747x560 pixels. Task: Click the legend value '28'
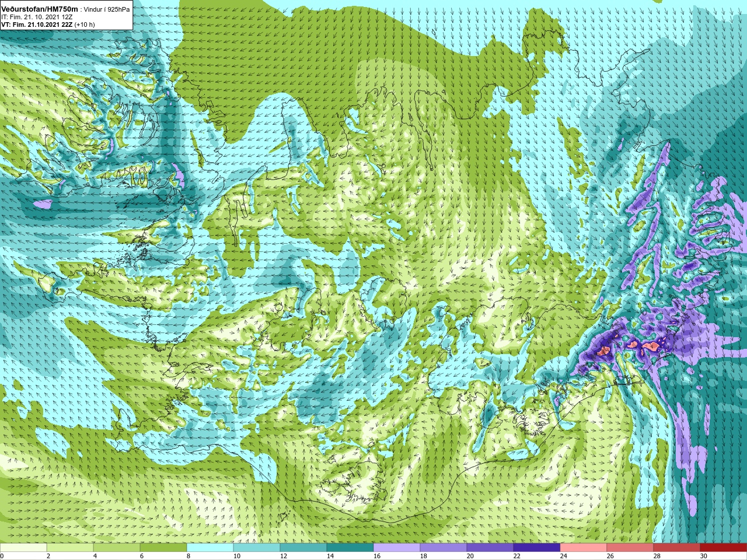(x=657, y=556)
